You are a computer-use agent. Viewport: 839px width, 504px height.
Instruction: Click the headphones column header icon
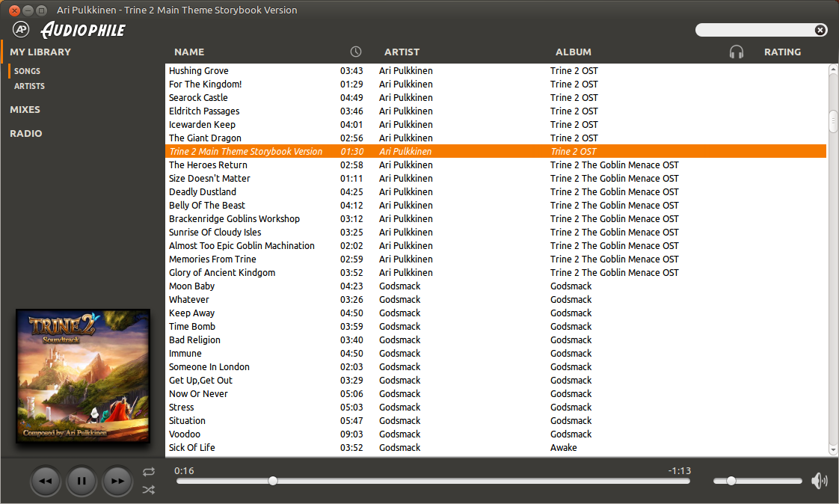click(737, 52)
